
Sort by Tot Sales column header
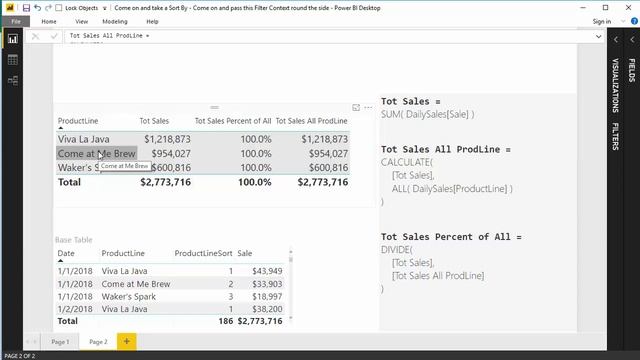(x=154, y=121)
